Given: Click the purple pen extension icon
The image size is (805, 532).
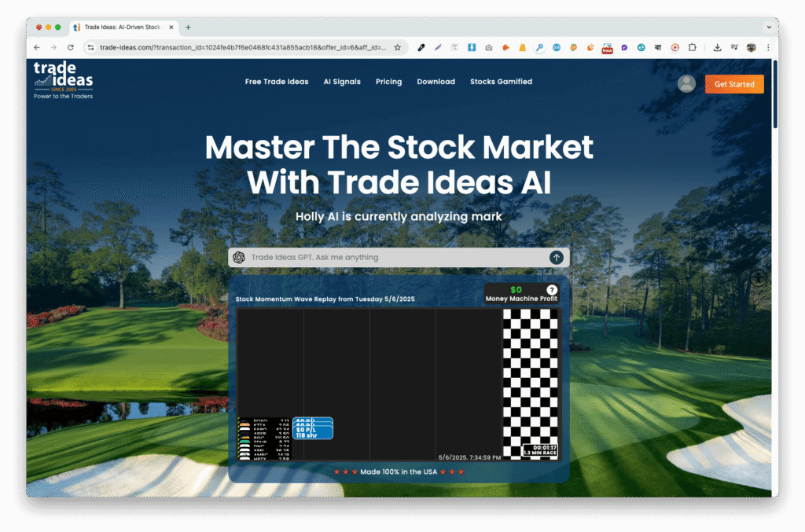Looking at the screenshot, I should pos(438,48).
